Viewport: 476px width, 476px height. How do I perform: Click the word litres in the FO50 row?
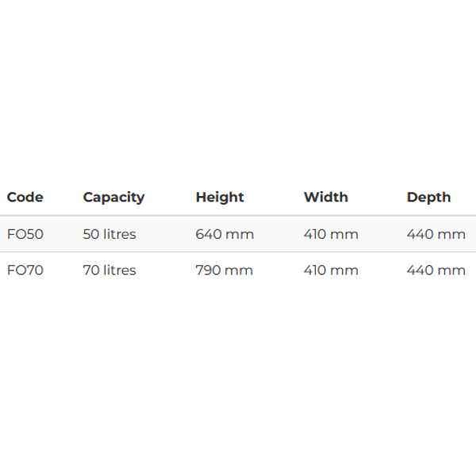pyautogui.click(x=120, y=234)
